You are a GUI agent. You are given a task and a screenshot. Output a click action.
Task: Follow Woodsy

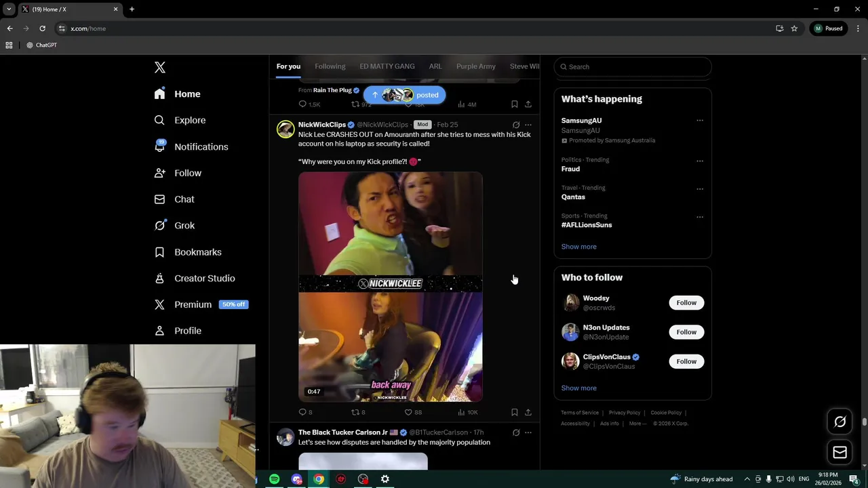point(686,303)
